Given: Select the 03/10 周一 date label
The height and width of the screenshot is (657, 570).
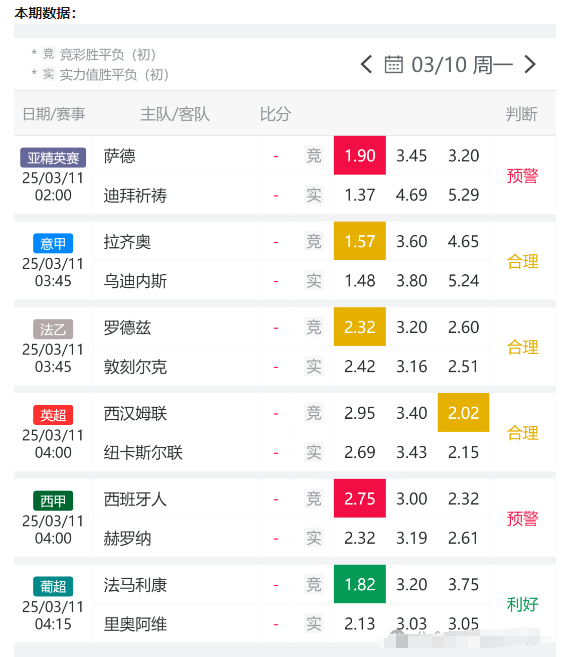Looking at the screenshot, I should click(x=462, y=65).
